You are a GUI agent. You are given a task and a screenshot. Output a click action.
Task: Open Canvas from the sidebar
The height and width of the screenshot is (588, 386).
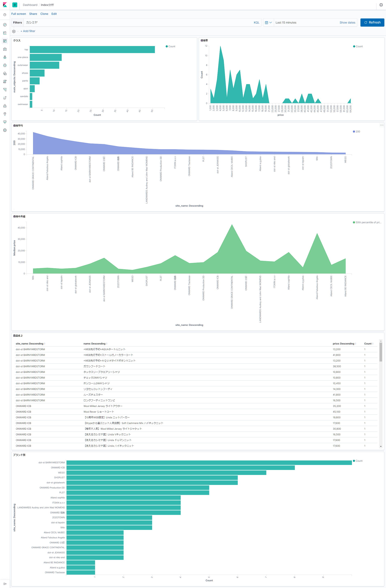click(x=5, y=49)
